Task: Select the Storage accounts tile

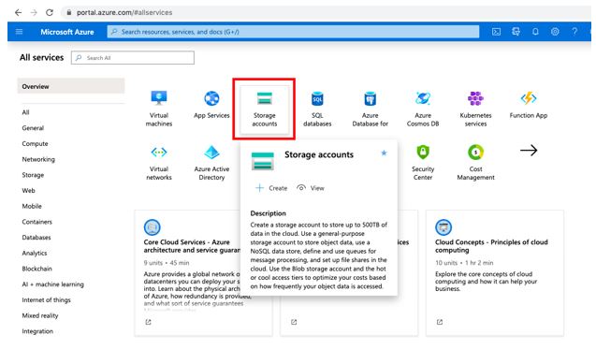Action: point(265,109)
